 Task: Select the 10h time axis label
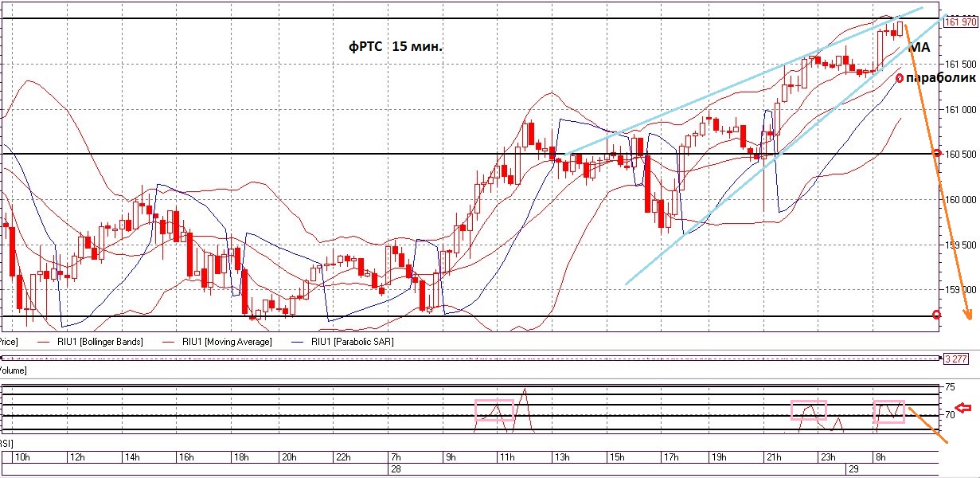[23, 457]
